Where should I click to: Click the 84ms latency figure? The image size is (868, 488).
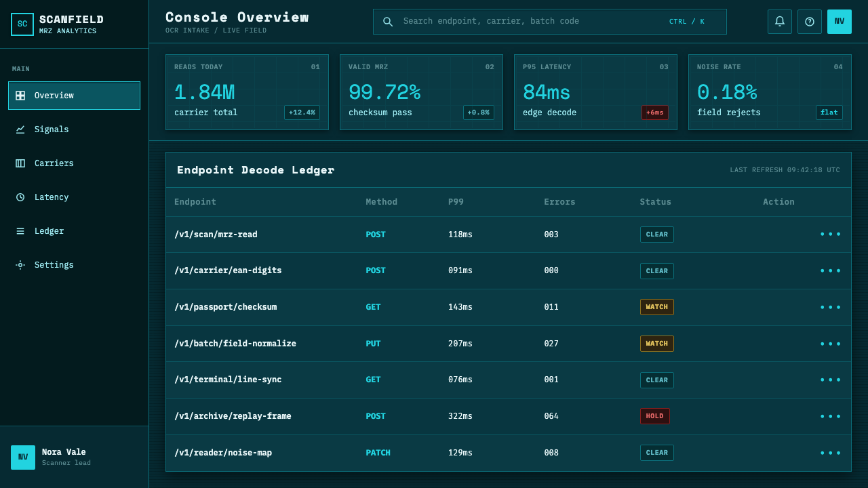pyautogui.click(x=547, y=92)
